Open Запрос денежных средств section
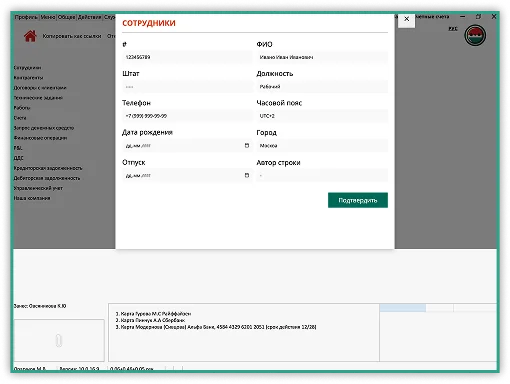The image size is (510, 384). click(44, 128)
